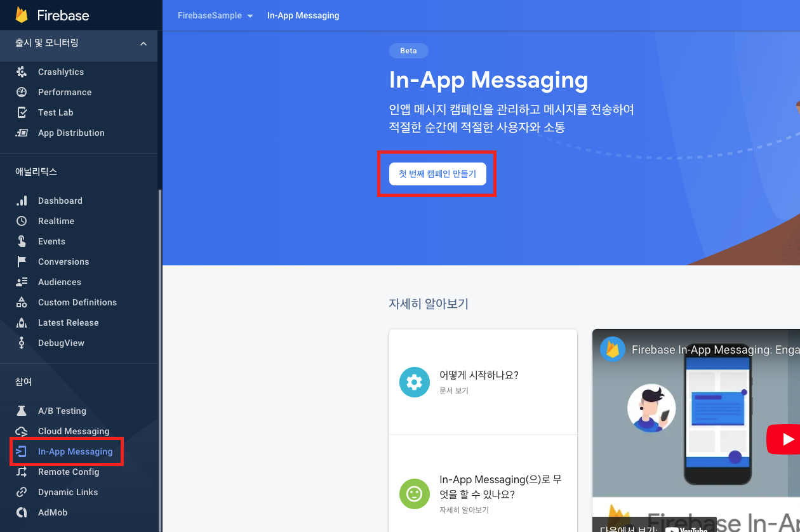Open Conversions sidebar entry

tap(63, 262)
